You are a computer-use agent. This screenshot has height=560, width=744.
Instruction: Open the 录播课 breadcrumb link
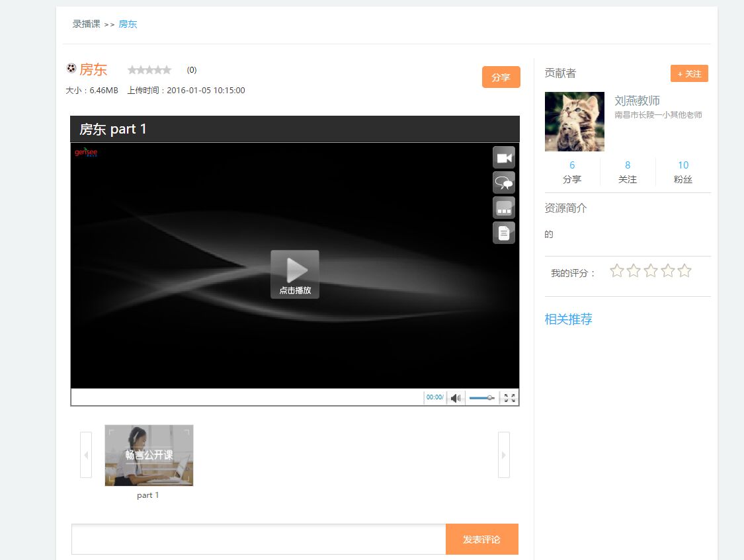pyautogui.click(x=87, y=24)
